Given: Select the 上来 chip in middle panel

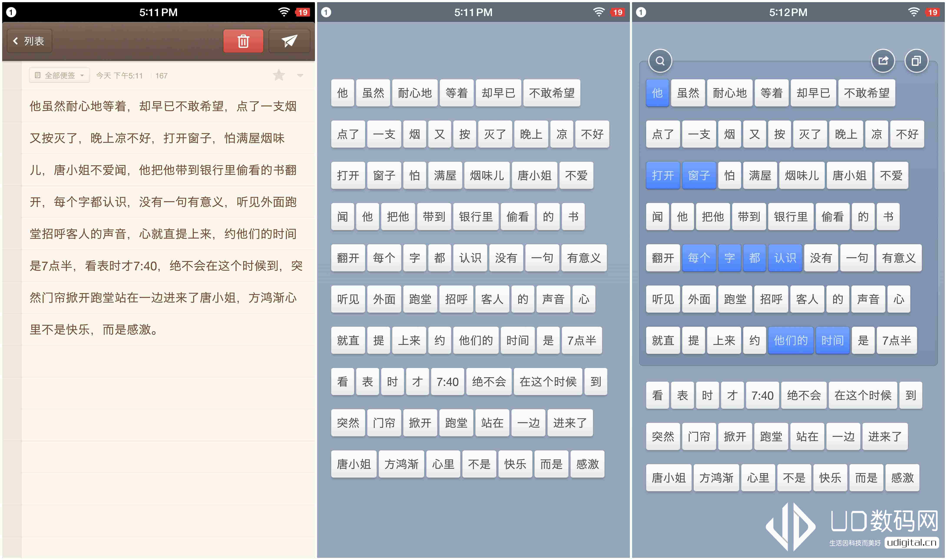Looking at the screenshot, I should click(x=409, y=340).
